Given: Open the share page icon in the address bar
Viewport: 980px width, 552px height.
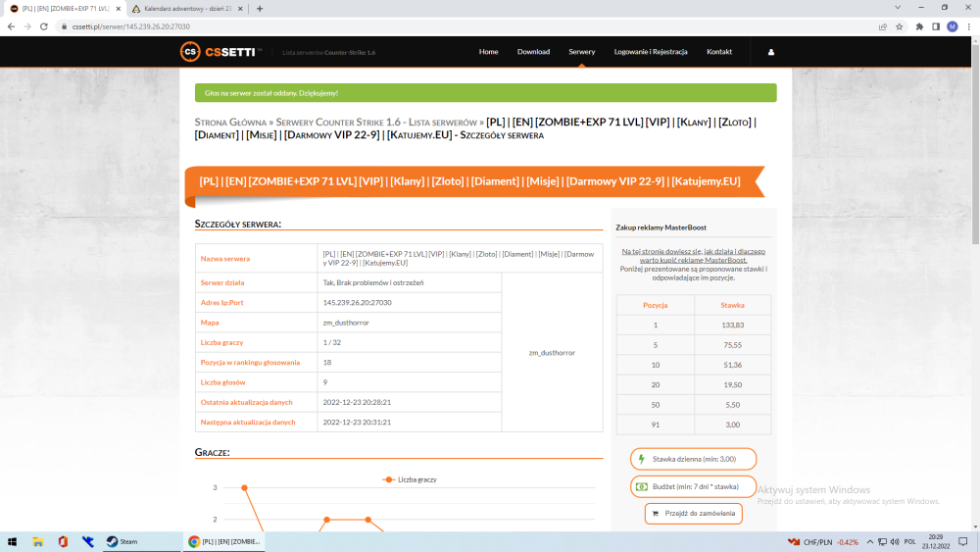Looking at the screenshot, I should point(883,26).
